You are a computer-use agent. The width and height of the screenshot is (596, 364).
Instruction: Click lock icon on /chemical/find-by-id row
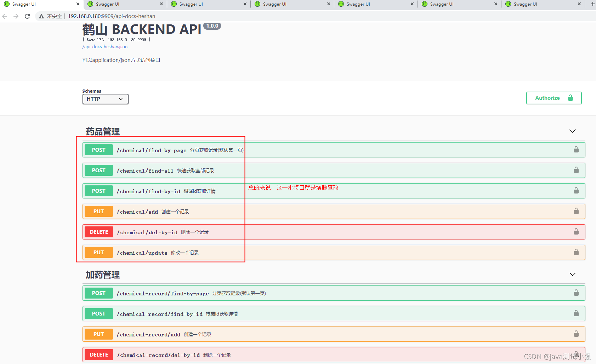pos(576,191)
